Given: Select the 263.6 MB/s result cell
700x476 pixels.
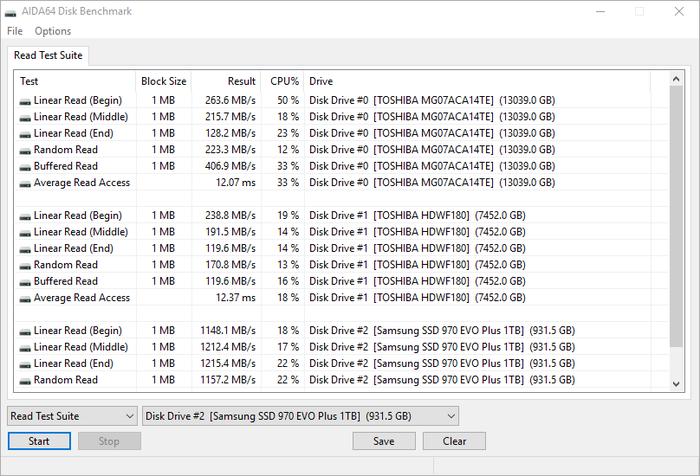Looking at the screenshot, I should pos(230,100).
